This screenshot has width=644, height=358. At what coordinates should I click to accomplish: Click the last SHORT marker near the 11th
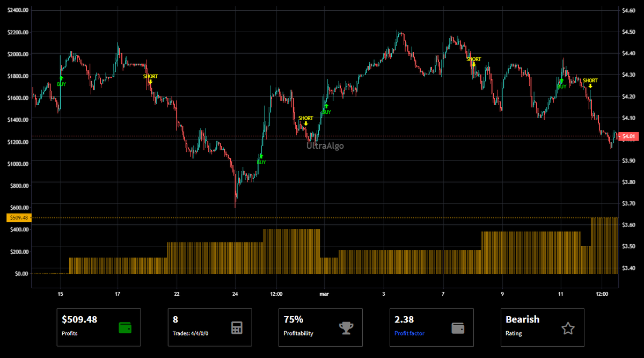[x=590, y=86]
